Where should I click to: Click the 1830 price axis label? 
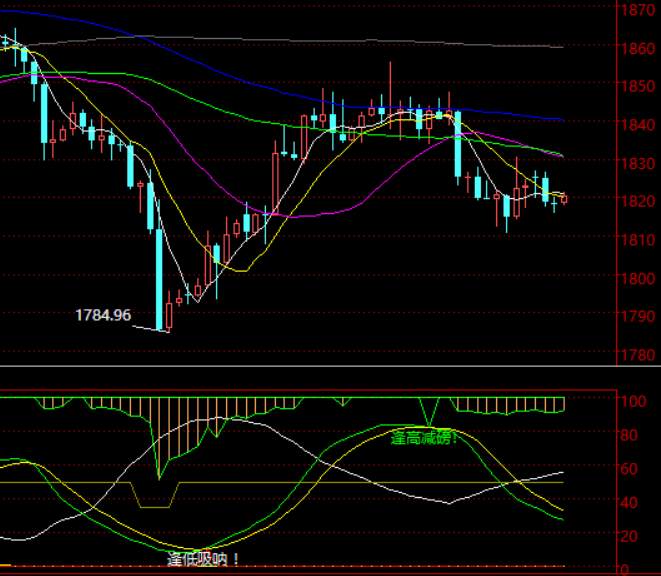638,163
